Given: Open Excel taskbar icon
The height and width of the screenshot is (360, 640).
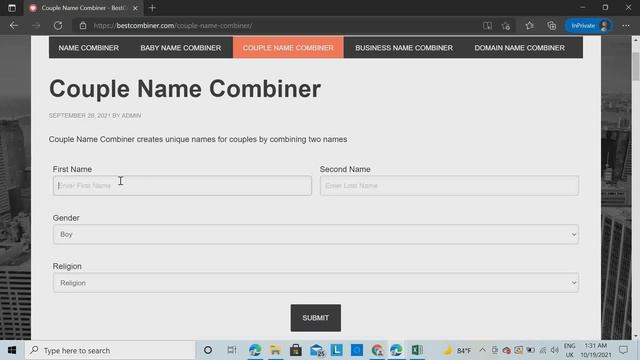Looking at the screenshot, I should [417, 350].
